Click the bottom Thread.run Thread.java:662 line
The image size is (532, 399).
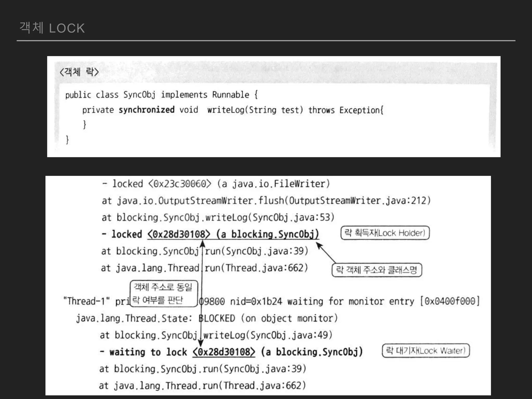tap(202, 386)
